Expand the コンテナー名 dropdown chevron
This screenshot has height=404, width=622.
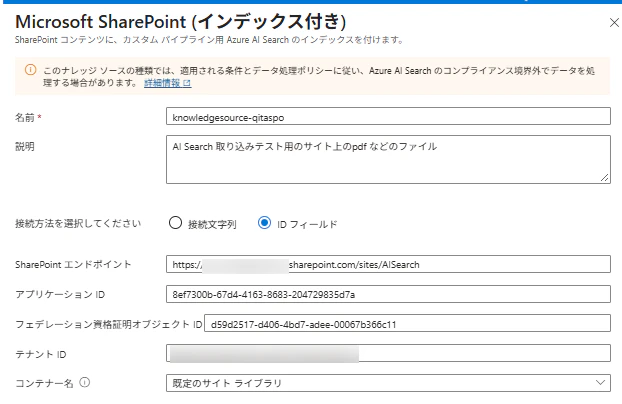coord(600,383)
